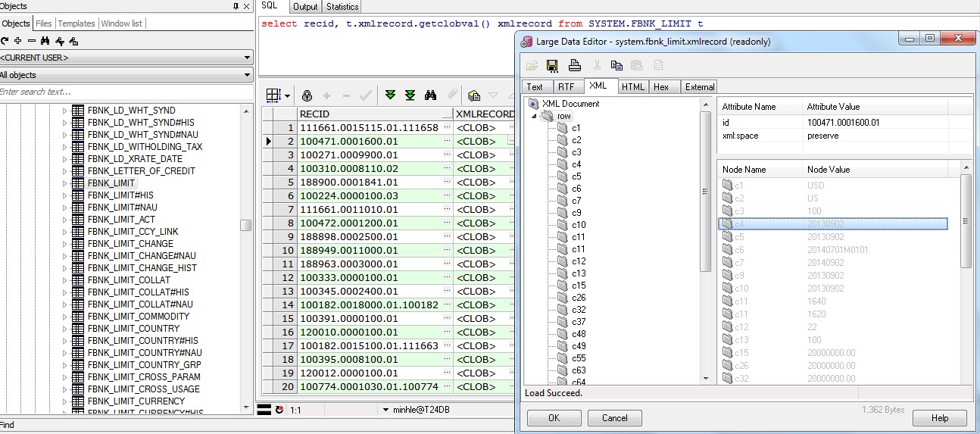The image size is (980, 434).
Task: Click the Copy icon in Large Data Editor
Action: (616, 65)
